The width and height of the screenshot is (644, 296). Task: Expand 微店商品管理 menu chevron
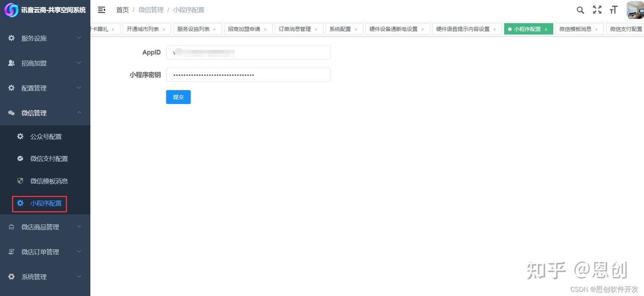pos(79,227)
